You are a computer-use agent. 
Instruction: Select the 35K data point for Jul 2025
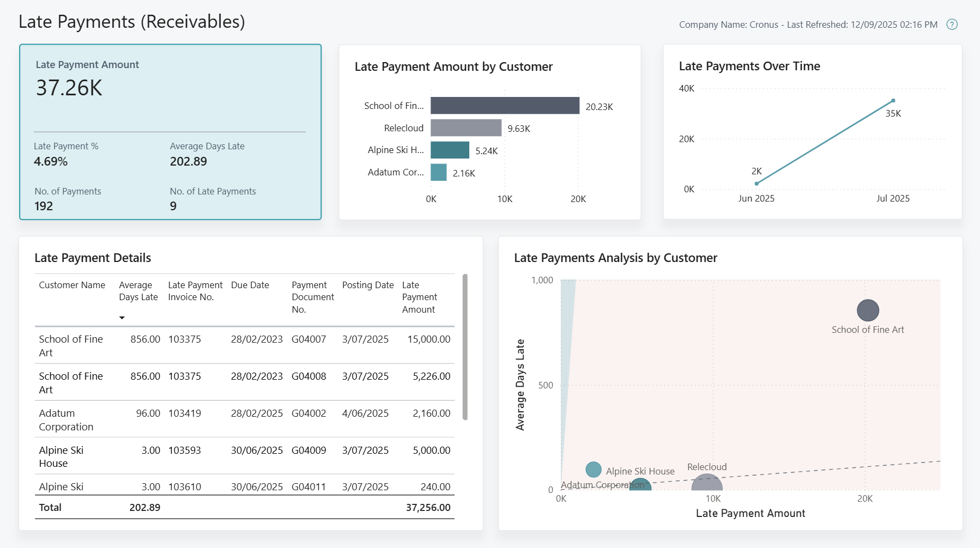pyautogui.click(x=893, y=100)
